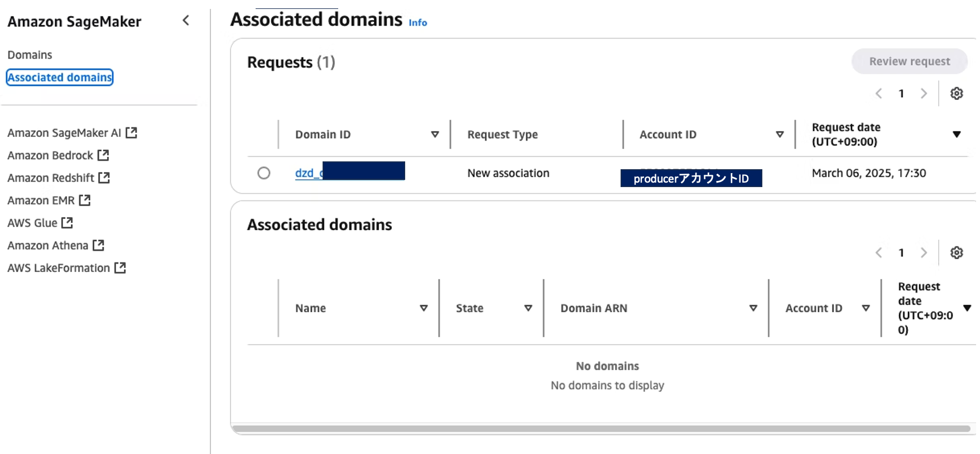The width and height of the screenshot is (980, 454).
Task: Open Domains in the sidebar
Action: 30,55
